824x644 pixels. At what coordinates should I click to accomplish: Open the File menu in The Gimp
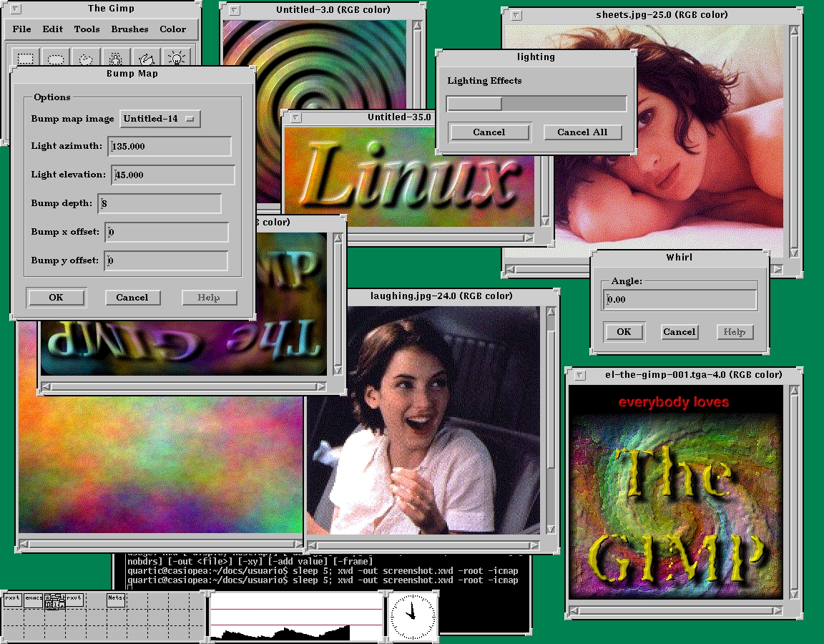coord(21,29)
